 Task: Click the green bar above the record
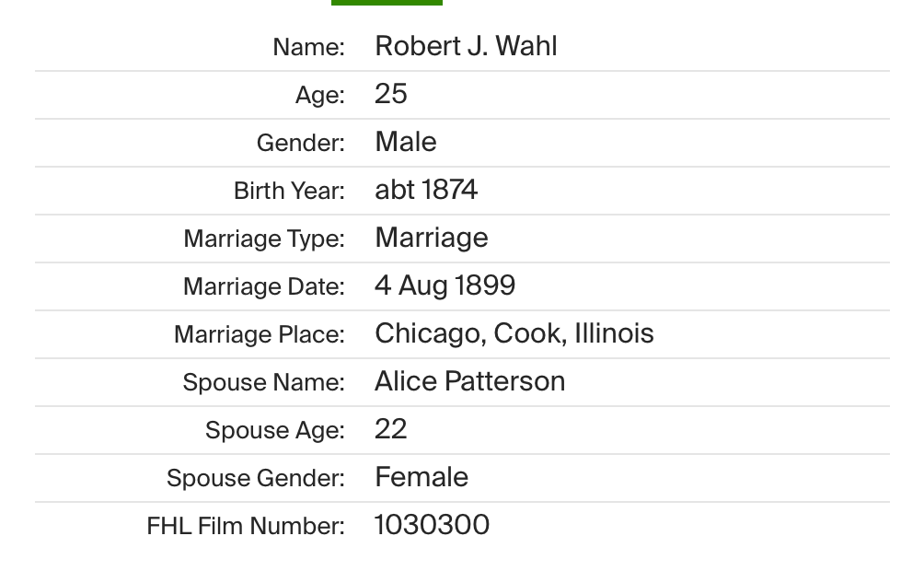click(387, 3)
